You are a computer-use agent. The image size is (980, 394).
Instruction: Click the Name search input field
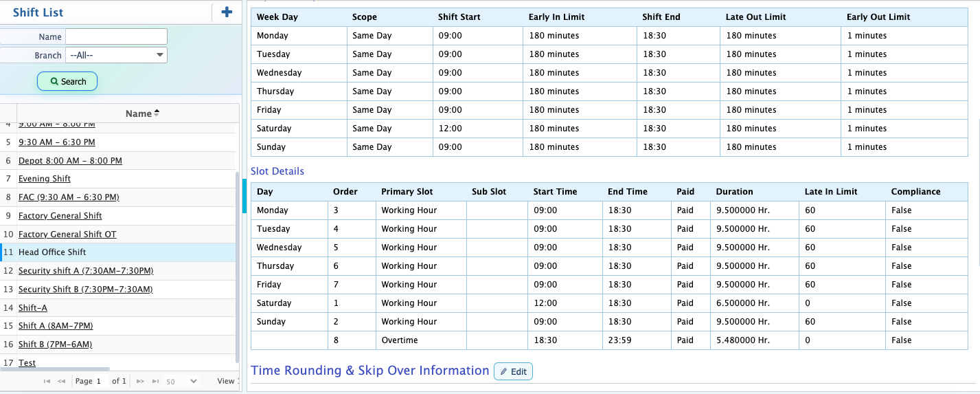pyautogui.click(x=116, y=36)
